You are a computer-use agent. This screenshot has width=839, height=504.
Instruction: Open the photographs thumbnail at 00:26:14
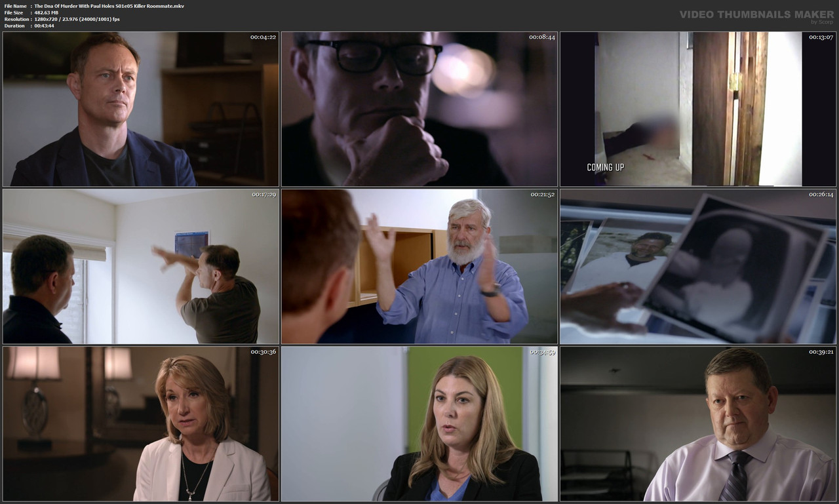pyautogui.click(x=698, y=267)
